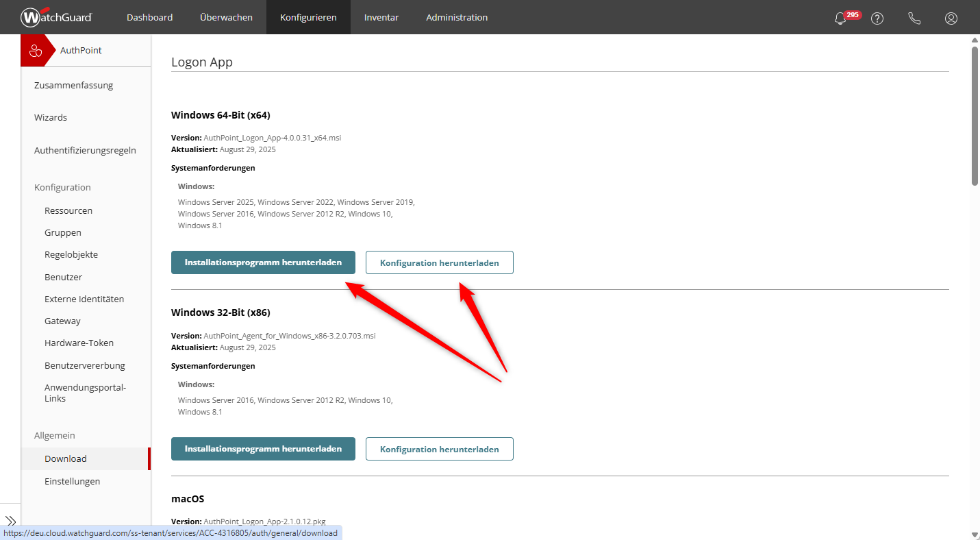
Task: Open Authentifizierungsregeln in the sidebar
Action: (85, 150)
